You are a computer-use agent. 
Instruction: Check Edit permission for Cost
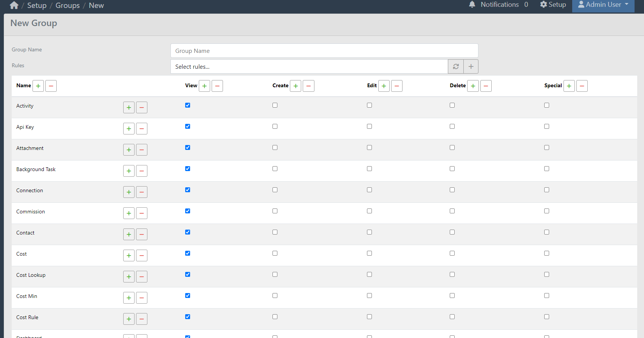click(369, 253)
